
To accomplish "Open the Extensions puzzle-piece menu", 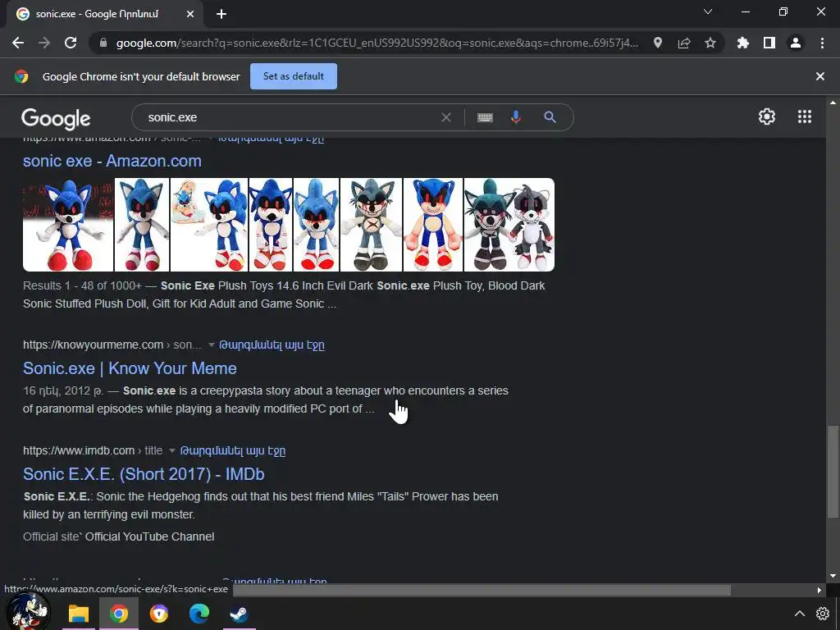I will pos(743,43).
